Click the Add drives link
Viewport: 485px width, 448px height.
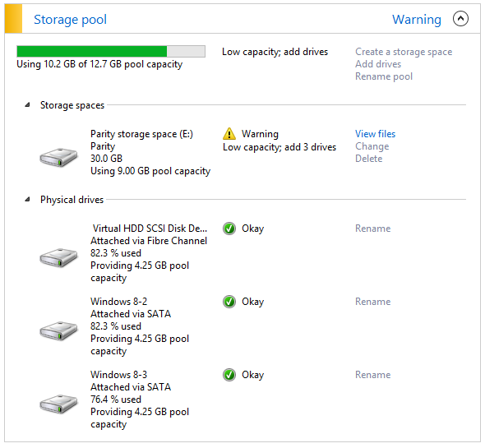pyautogui.click(x=378, y=64)
